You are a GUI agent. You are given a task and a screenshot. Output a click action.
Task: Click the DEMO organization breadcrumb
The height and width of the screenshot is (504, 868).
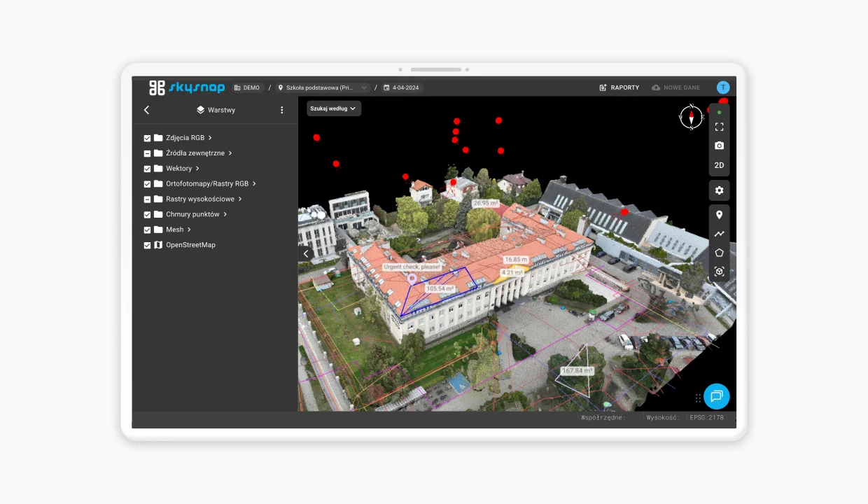pos(247,87)
